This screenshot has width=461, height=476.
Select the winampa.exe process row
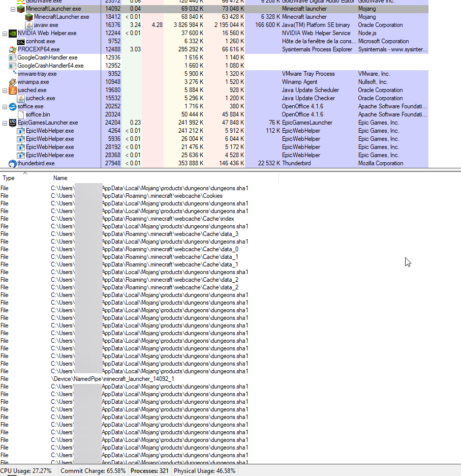[214, 82]
